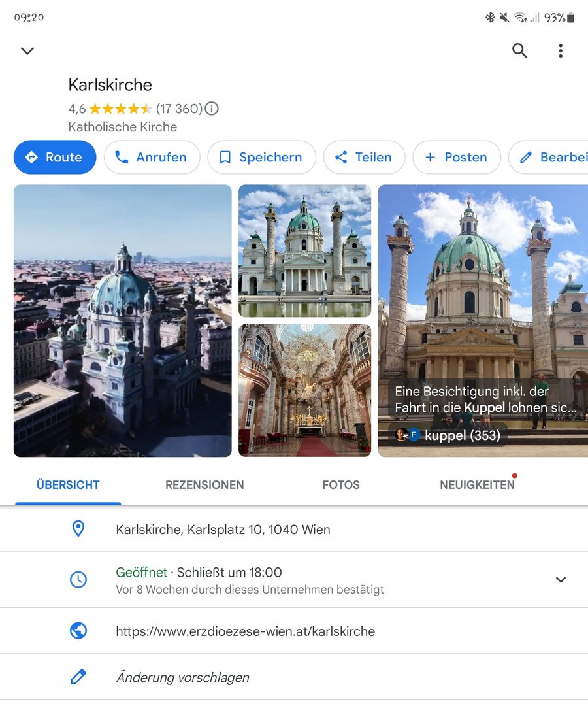Tap the rating info icon

click(212, 109)
